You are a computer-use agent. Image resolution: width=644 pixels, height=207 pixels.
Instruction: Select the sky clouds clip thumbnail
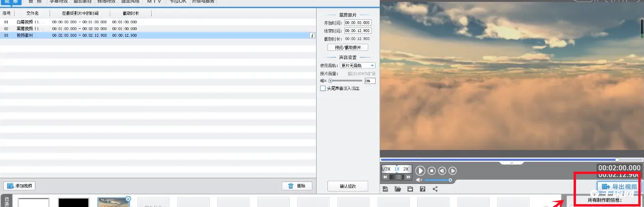point(114,202)
